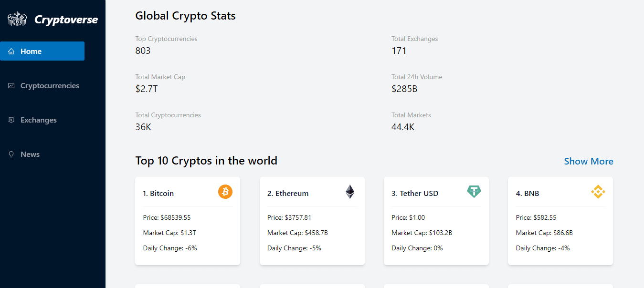The image size is (644, 288).
Task: Click Tether USD Market Cap: $103.2B
Action: (422, 233)
